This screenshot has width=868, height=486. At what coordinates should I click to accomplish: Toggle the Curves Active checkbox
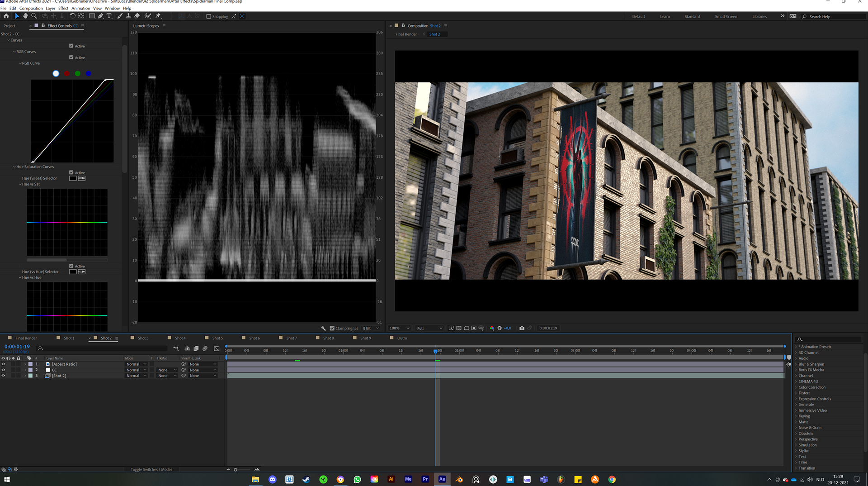(x=71, y=46)
